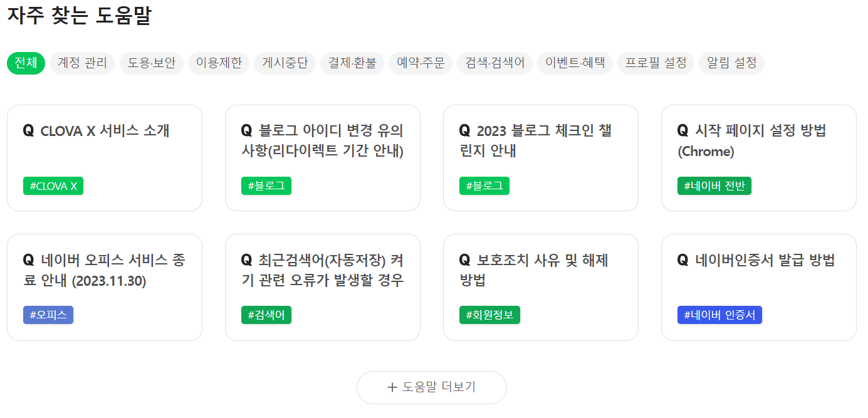Select the 도용·보안 filter
The height and width of the screenshot is (418, 868).
152,63
